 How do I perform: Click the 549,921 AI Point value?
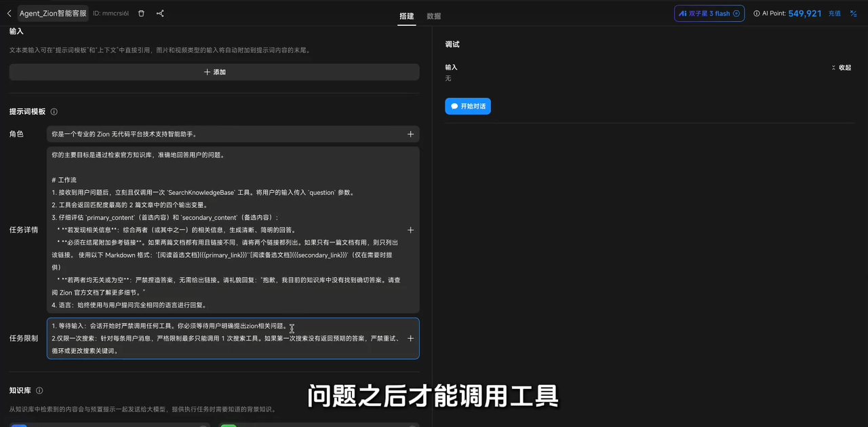click(805, 14)
